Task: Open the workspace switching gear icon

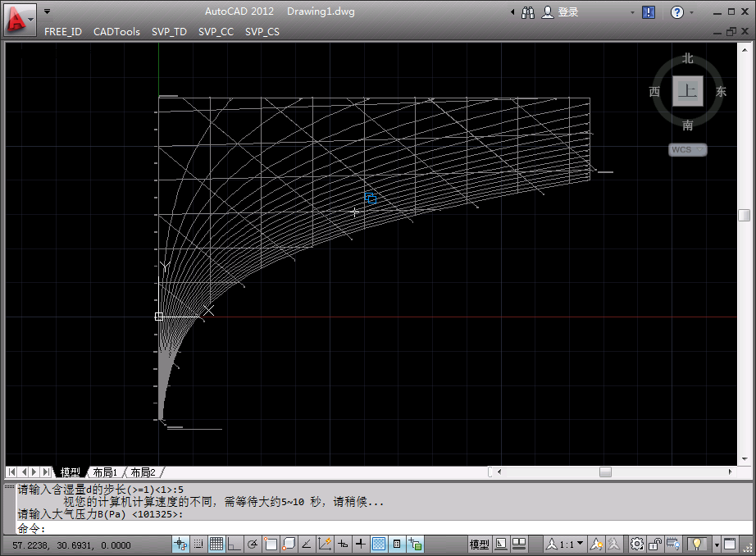Action: 636,545
